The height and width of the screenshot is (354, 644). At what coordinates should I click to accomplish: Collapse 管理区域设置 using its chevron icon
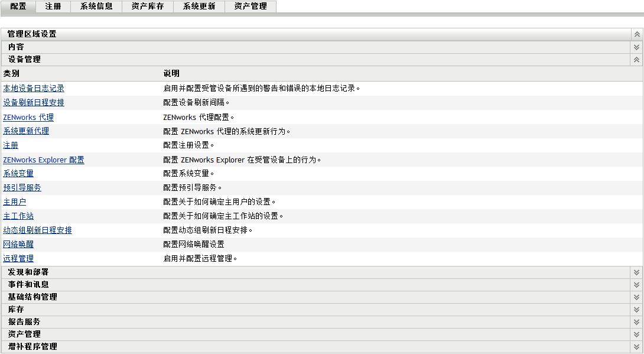click(636, 34)
